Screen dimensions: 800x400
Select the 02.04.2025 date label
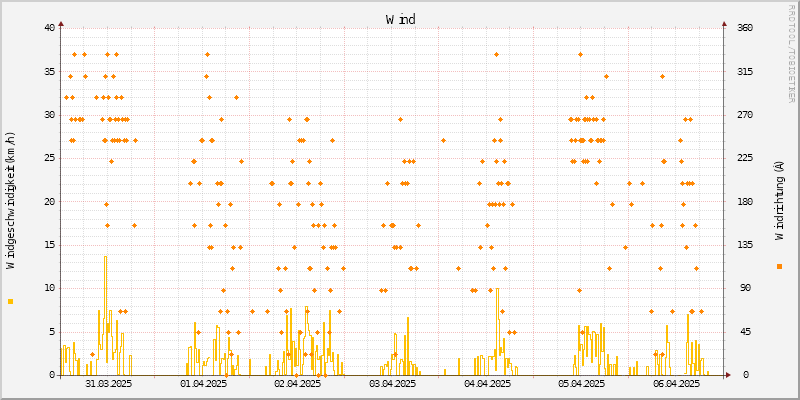297,383
